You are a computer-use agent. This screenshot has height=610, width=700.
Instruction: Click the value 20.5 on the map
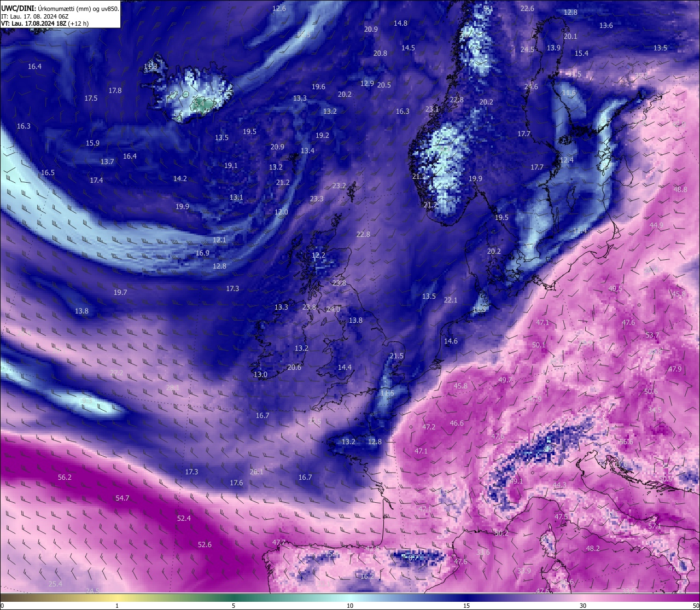tap(384, 85)
